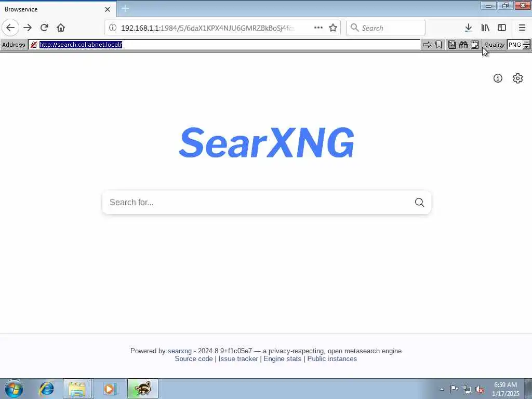
Task: Click the Firefox Search box
Action: [x=385, y=28]
